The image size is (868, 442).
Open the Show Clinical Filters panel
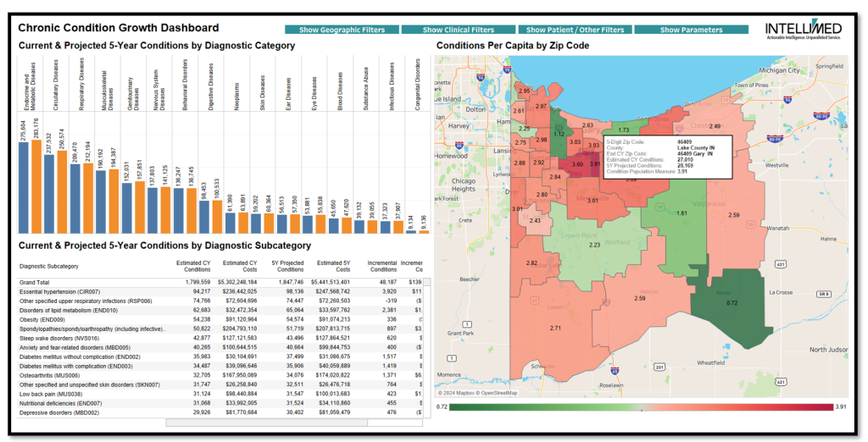[459, 30]
